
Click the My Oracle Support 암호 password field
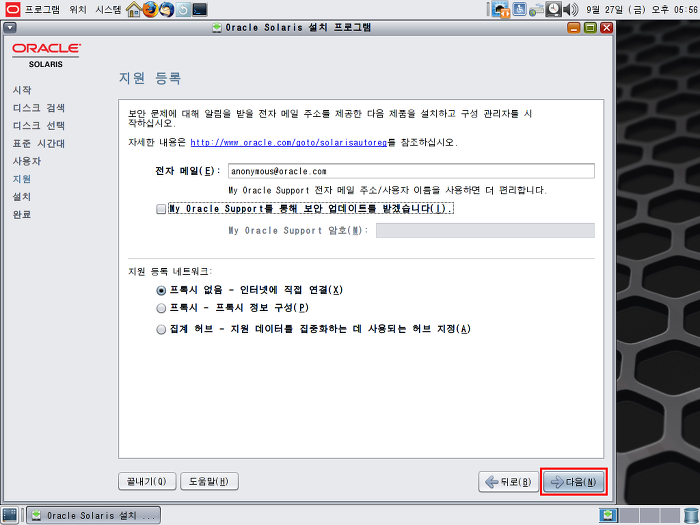[485, 231]
